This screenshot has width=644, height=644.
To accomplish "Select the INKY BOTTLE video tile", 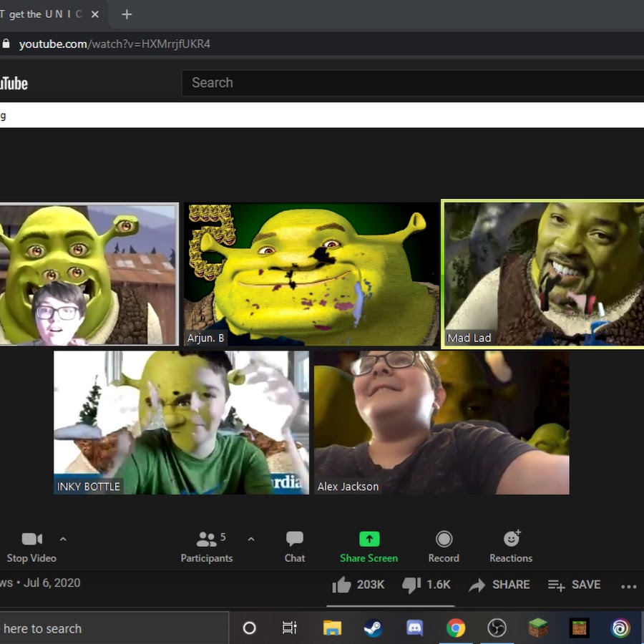I will click(181, 423).
